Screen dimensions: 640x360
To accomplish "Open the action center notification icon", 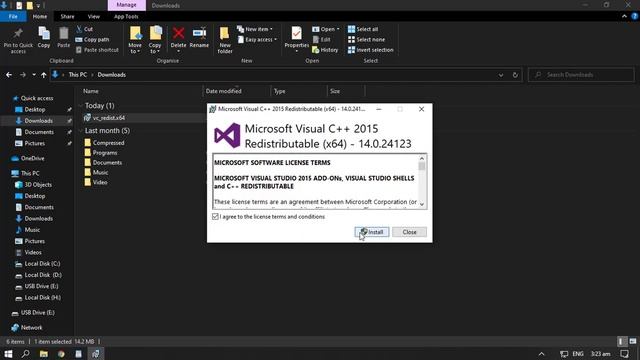I will click(x=624, y=354).
